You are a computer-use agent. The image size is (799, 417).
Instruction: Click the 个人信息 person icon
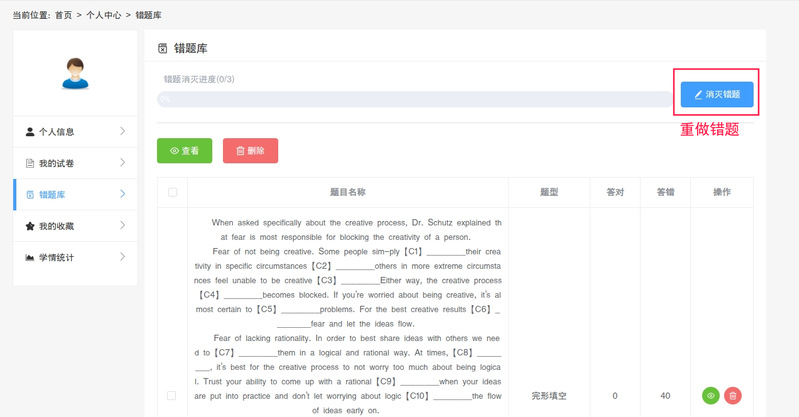[x=30, y=132]
